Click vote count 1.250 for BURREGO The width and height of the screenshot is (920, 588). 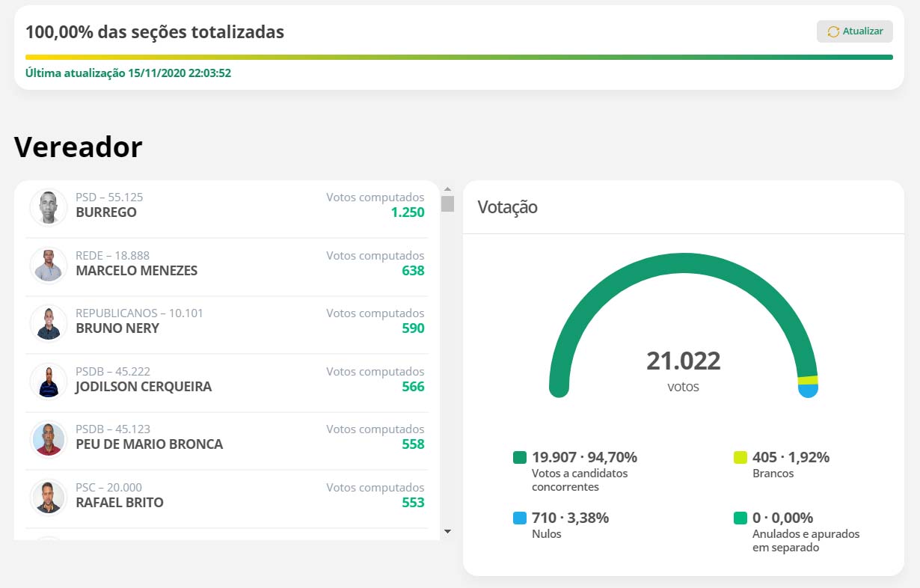(408, 212)
